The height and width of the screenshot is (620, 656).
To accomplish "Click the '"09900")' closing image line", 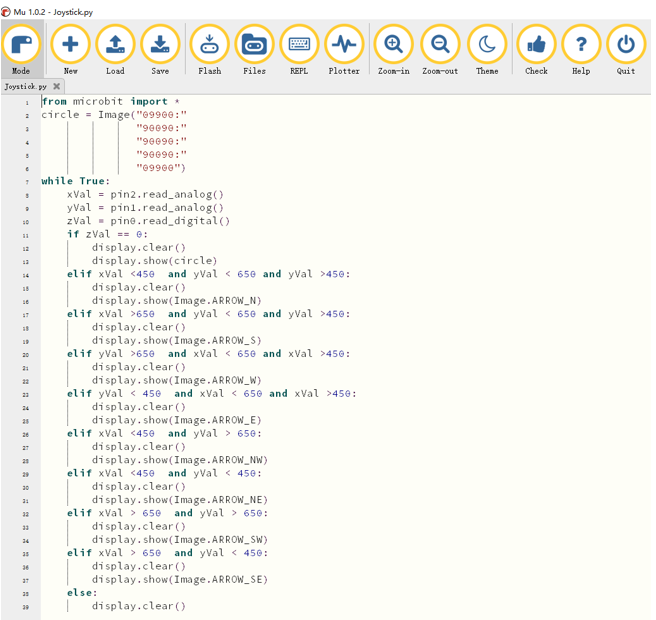I will click(x=161, y=168).
